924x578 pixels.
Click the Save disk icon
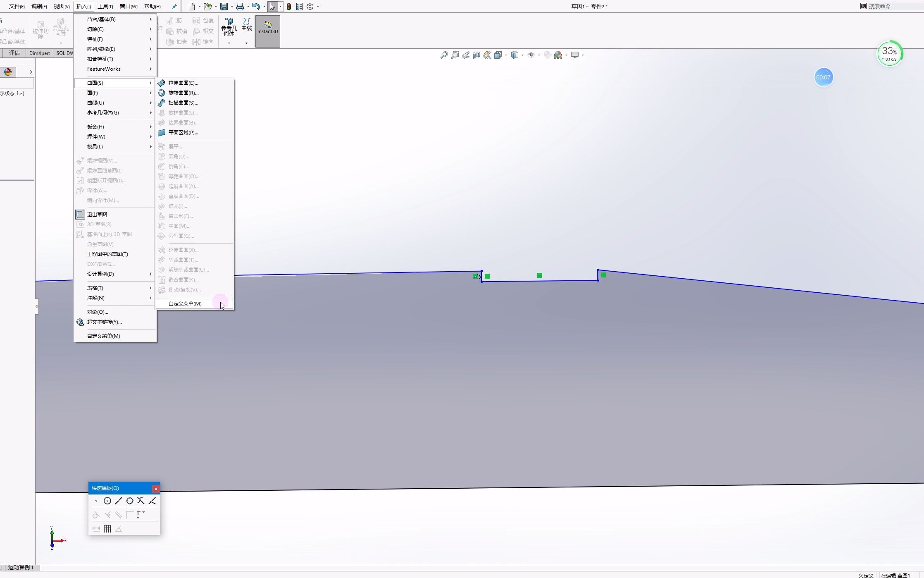point(224,7)
